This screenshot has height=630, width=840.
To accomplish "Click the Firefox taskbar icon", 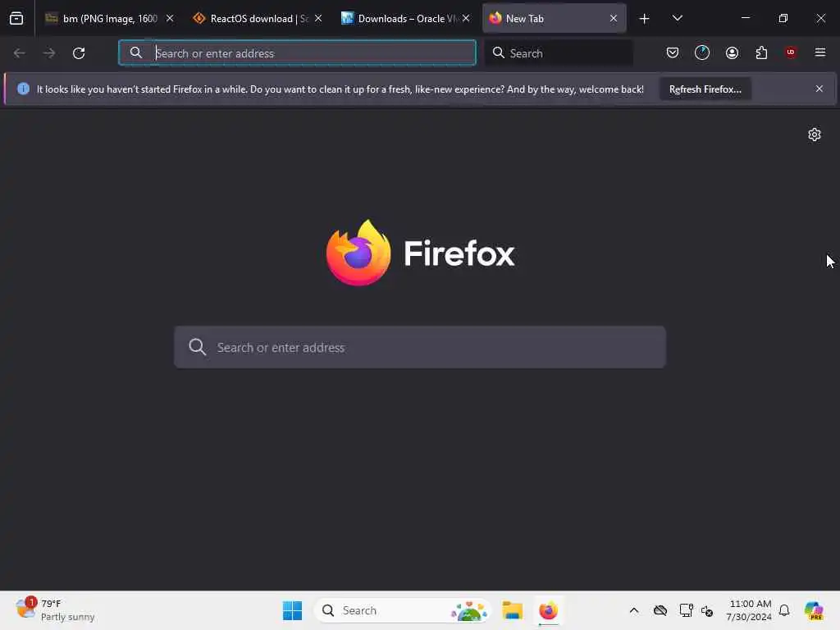I will point(548,610).
